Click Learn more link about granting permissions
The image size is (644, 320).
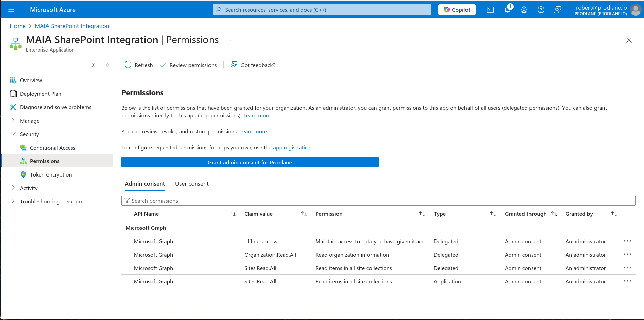(257, 116)
